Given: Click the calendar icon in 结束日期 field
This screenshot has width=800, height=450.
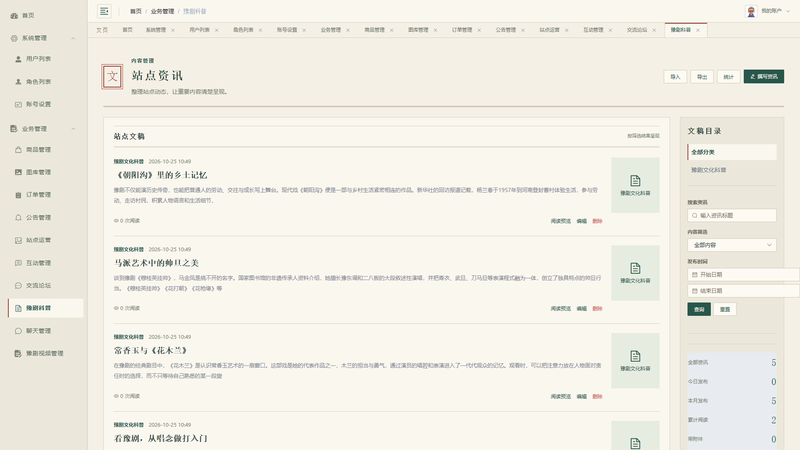Looking at the screenshot, I should 694,291.
